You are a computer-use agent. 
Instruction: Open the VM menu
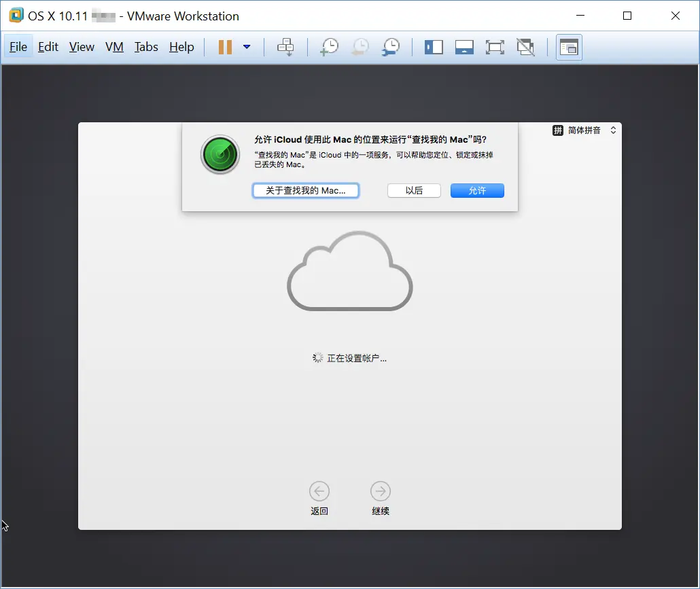point(114,47)
